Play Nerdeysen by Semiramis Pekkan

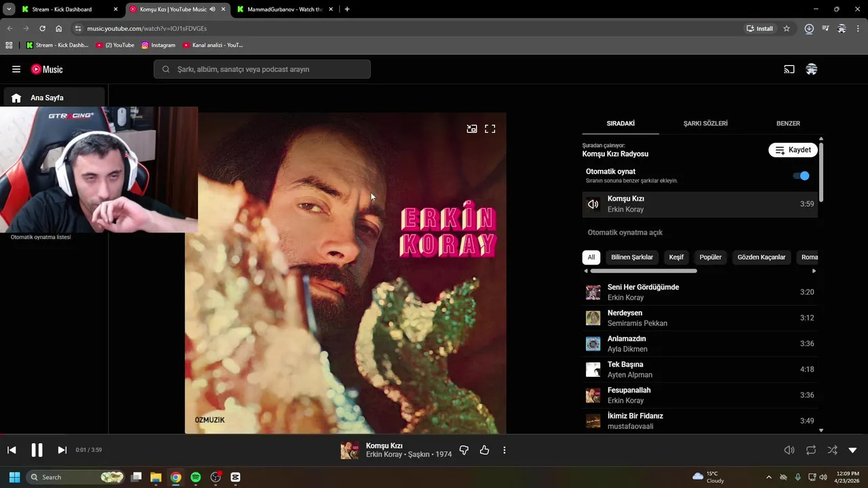coord(700,318)
